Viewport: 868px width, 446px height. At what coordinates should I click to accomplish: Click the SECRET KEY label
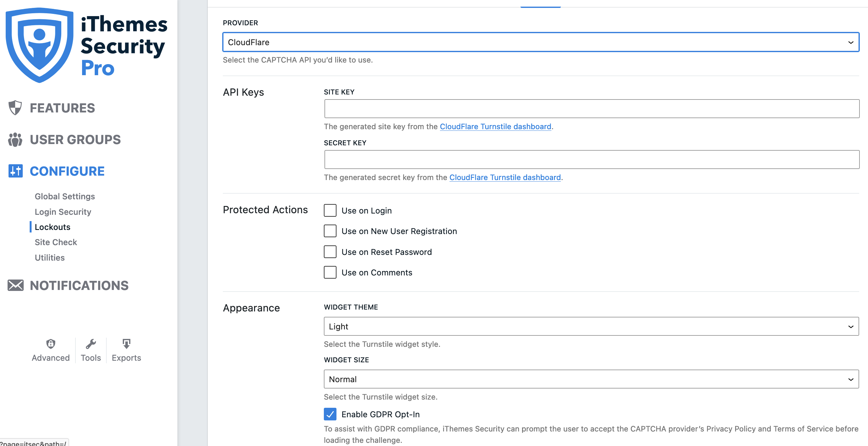345,142
